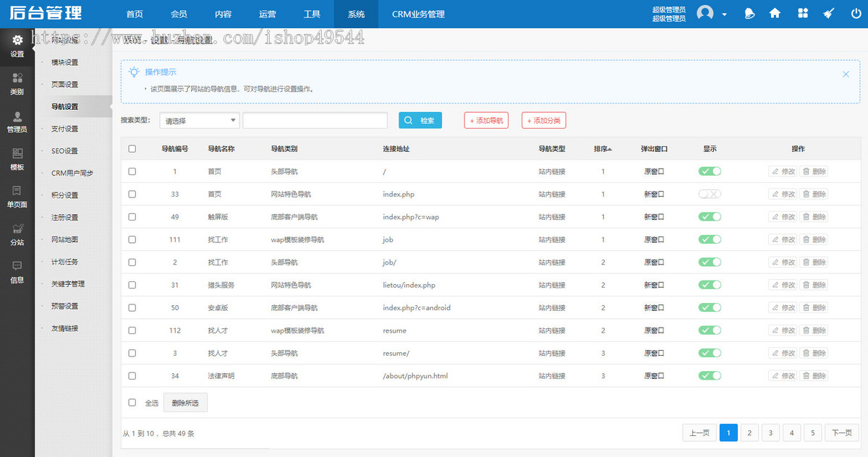The image size is (868, 457).
Task: Open the 管理员 sidebar icon
Action: tap(17, 116)
